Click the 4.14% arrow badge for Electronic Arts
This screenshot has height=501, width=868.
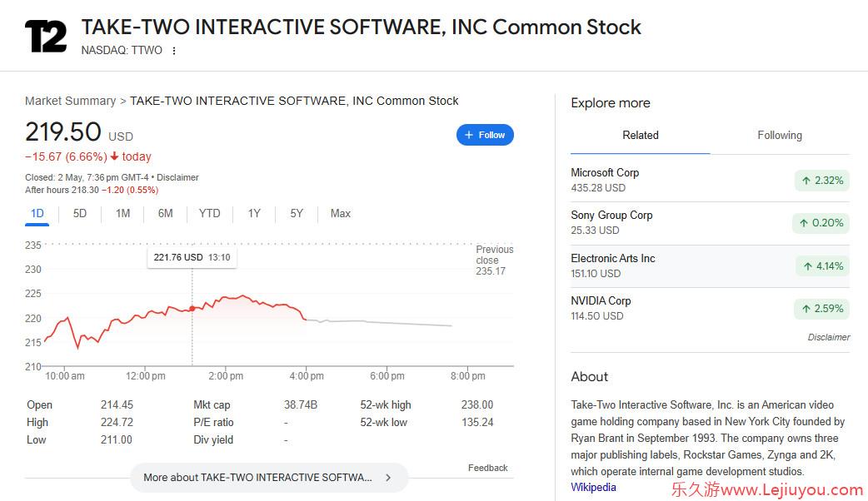point(823,266)
